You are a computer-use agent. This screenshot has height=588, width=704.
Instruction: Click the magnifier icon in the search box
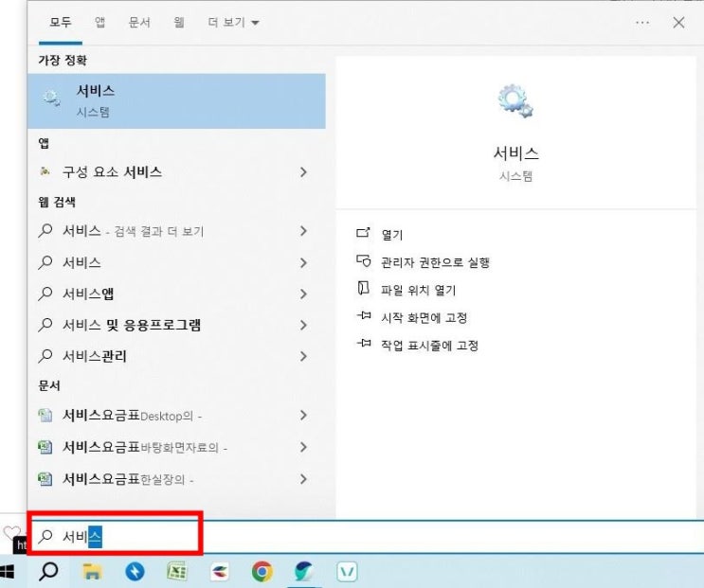click(45, 536)
